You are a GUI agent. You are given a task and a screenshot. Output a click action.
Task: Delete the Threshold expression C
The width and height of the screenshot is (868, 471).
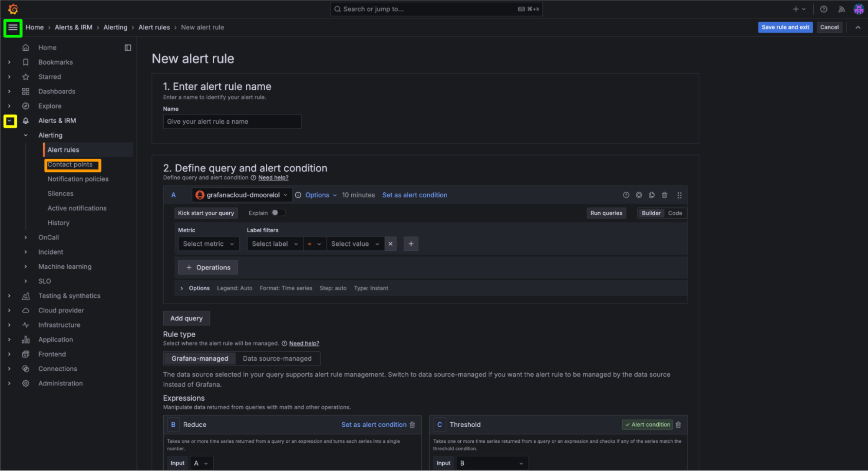click(678, 425)
